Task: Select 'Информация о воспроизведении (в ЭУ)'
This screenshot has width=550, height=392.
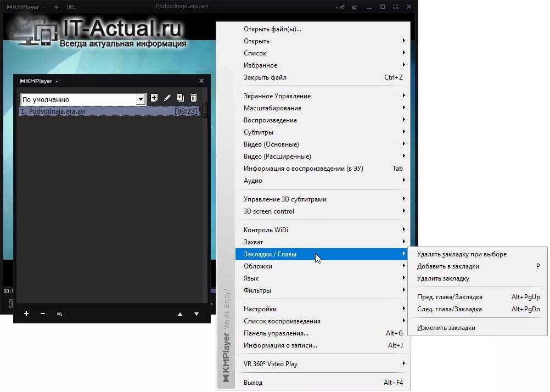Action: [321, 169]
